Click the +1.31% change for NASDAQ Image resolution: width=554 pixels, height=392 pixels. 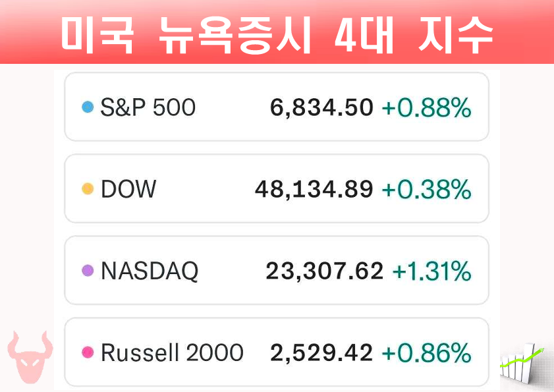(431, 271)
